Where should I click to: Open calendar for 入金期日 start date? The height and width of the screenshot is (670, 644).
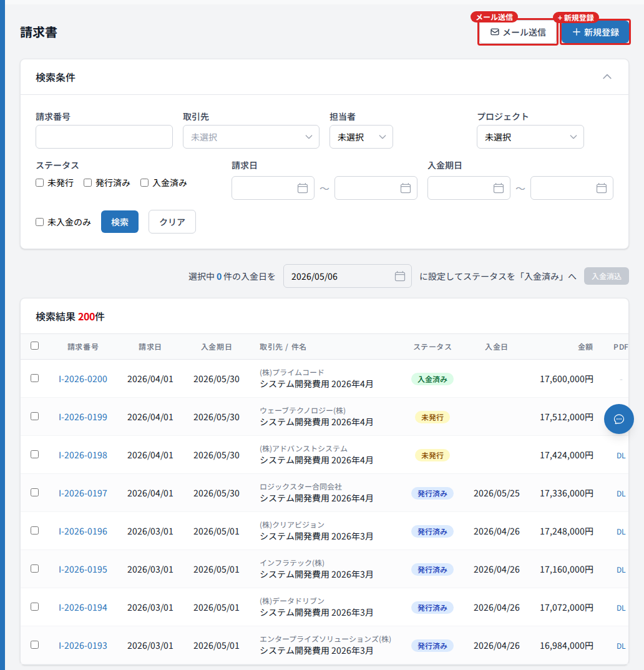coord(499,188)
